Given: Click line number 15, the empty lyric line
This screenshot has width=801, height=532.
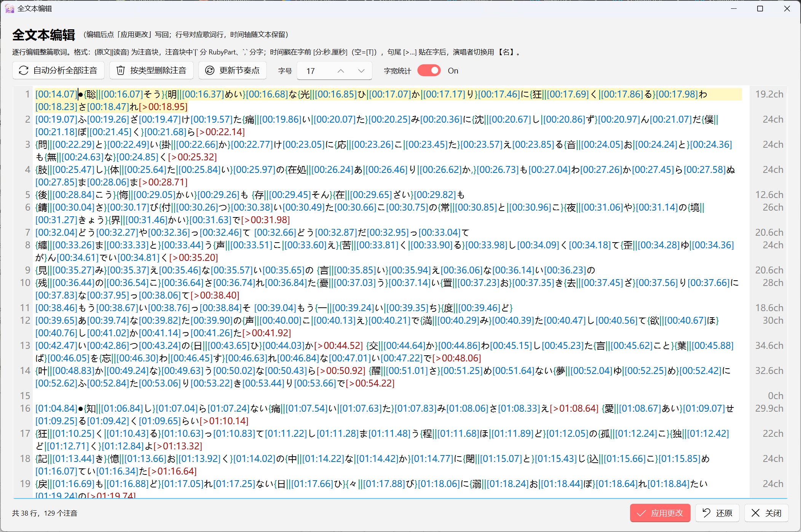Looking at the screenshot, I should point(25,396).
